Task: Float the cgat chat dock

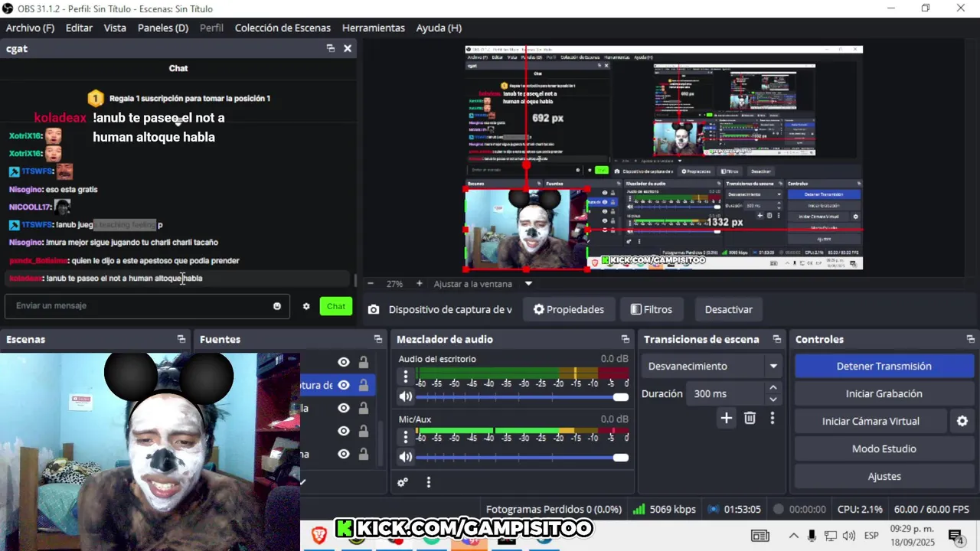Action: (x=331, y=48)
